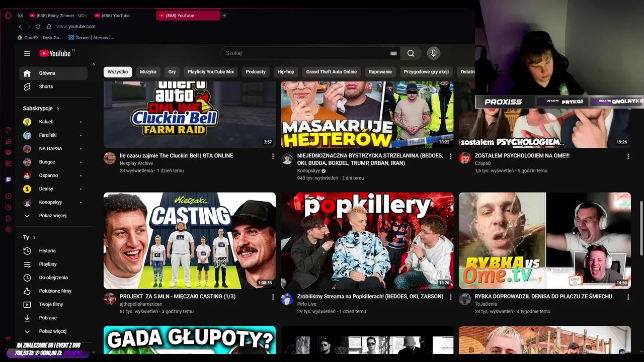Open ToJaDenis channel avatar

(x=465, y=299)
